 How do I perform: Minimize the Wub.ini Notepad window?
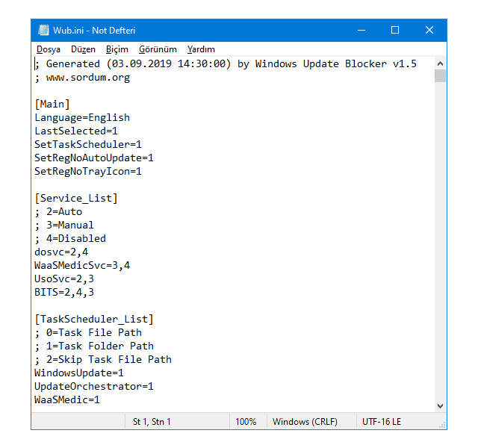tap(361, 30)
